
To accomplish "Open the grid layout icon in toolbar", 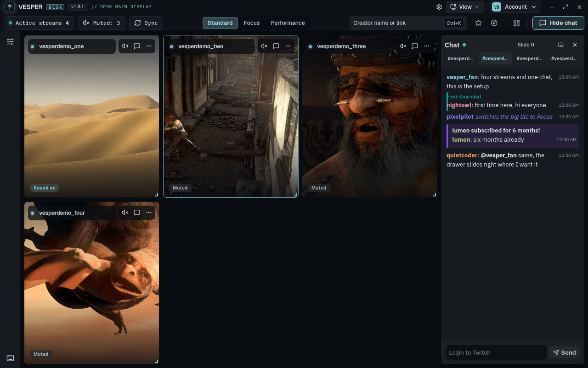I will 516,23.
